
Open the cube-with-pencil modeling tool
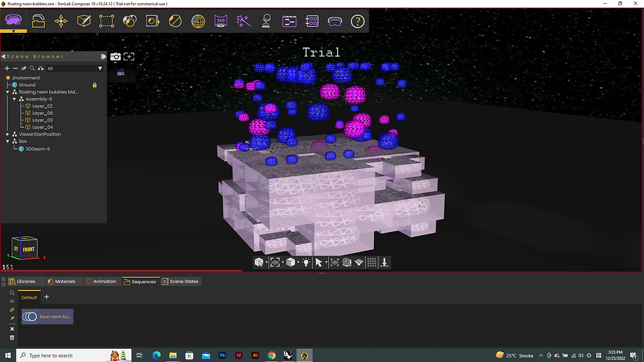(84, 21)
